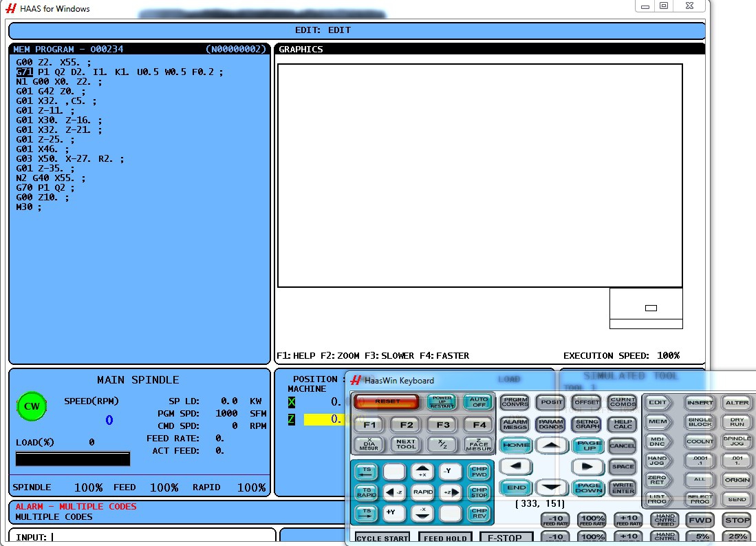Click the red RESET key
Image resolution: width=756 pixels, height=546 pixels.
[x=387, y=401]
